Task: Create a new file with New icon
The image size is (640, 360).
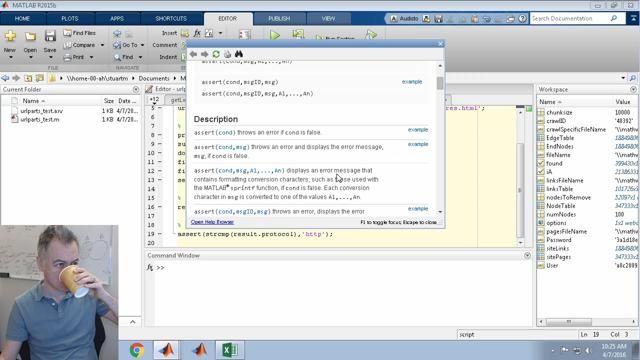Action: (x=10, y=36)
